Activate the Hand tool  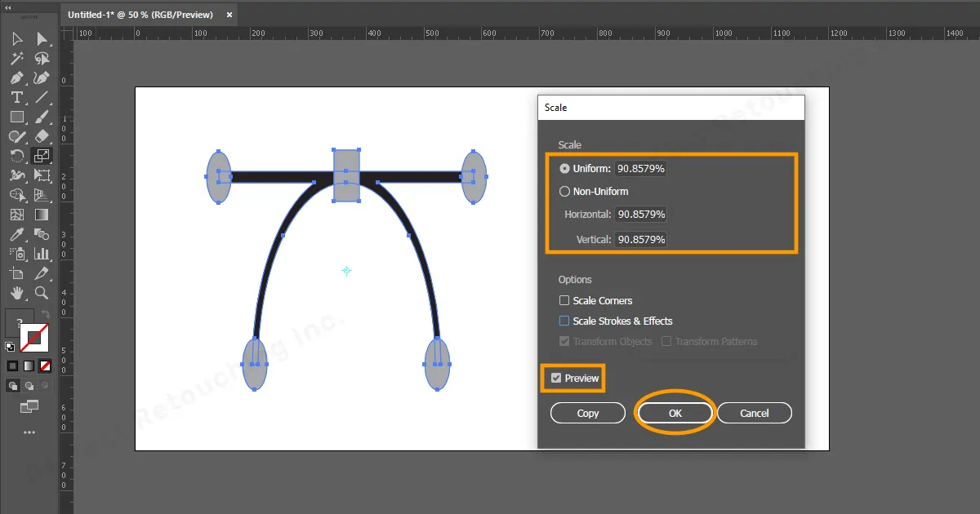tap(16, 293)
